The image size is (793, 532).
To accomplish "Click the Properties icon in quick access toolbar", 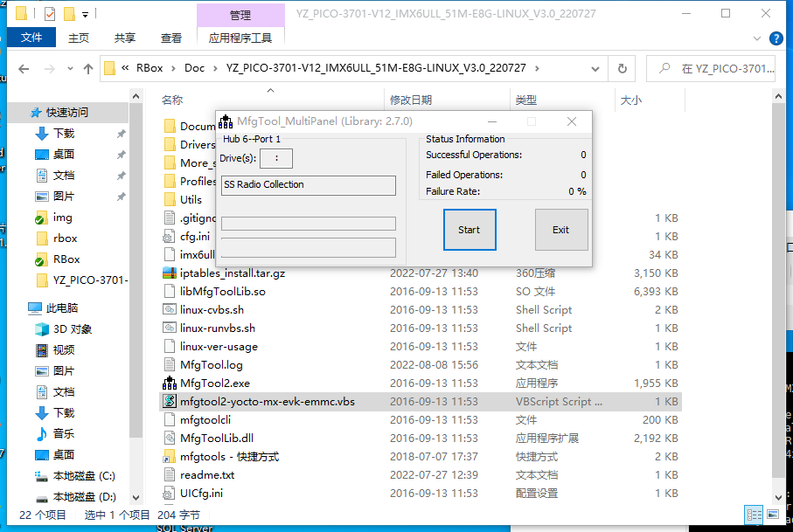I will click(49, 14).
